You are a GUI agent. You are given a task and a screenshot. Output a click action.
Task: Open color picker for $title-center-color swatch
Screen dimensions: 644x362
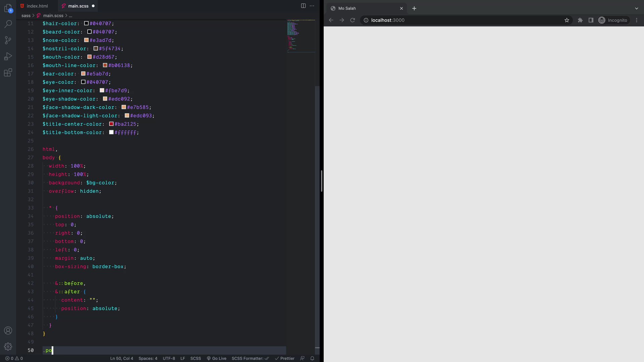click(x=111, y=124)
